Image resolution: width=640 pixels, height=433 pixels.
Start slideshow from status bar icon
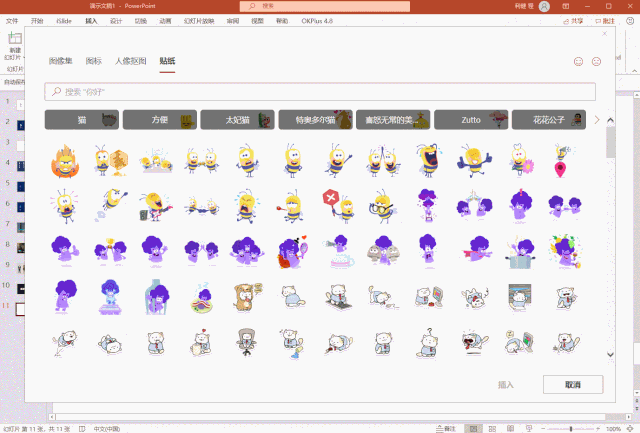(x=529, y=429)
